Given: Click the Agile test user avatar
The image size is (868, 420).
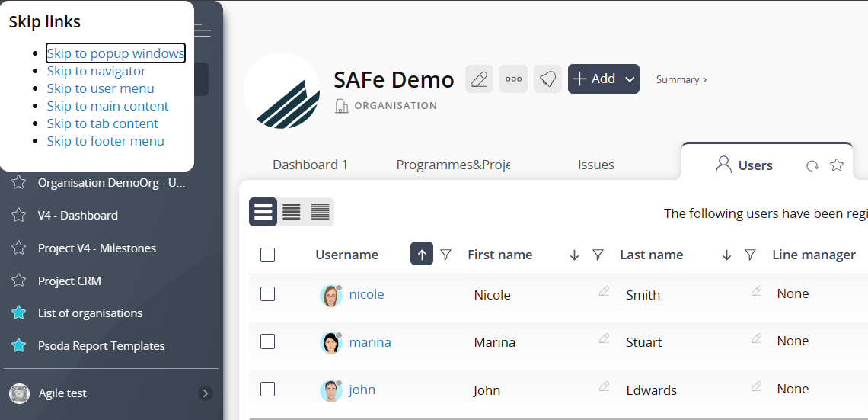Looking at the screenshot, I should tap(19, 393).
